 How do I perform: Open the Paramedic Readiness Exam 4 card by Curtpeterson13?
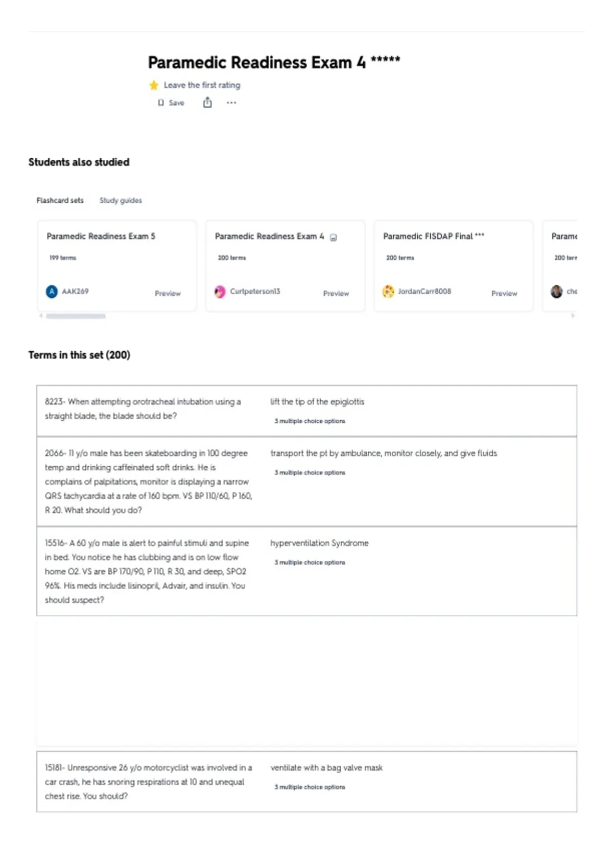285,266
